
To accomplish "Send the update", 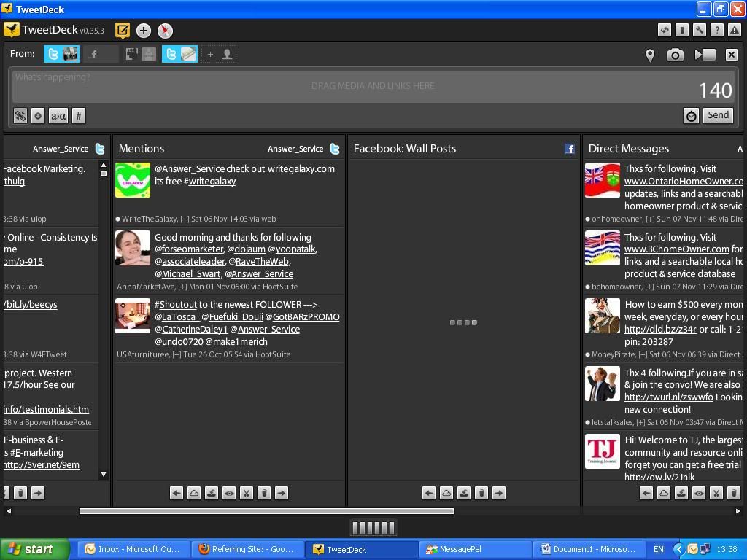I will click(718, 115).
